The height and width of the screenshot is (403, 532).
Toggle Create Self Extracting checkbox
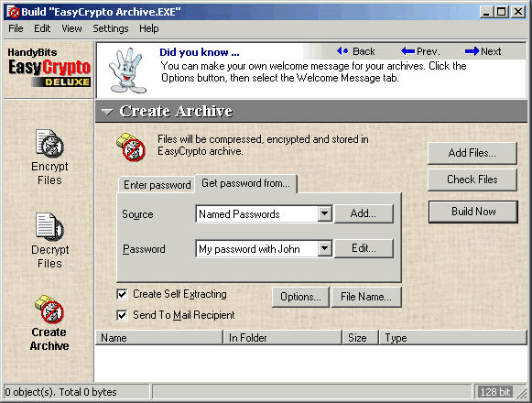point(122,294)
